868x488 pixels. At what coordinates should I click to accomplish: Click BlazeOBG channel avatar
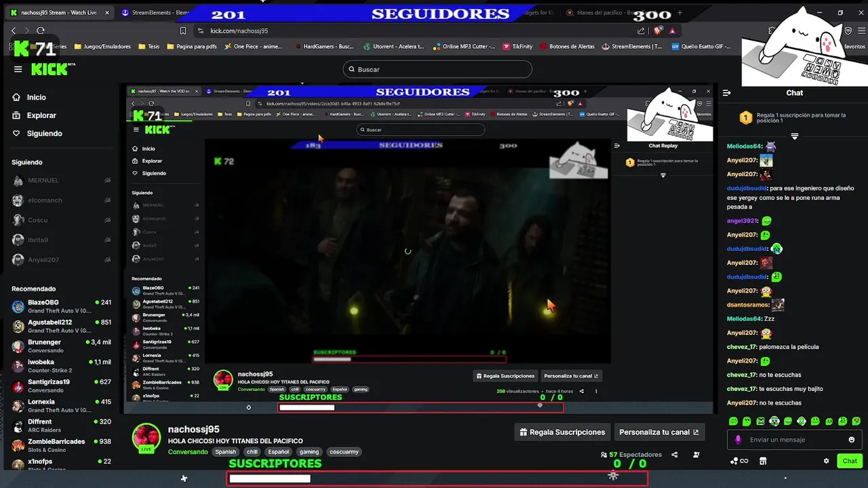click(18, 306)
